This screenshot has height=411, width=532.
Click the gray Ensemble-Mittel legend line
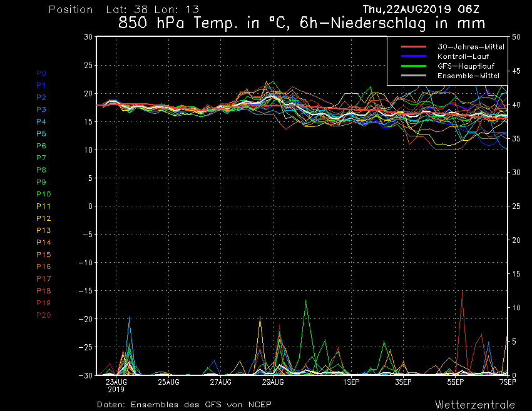(x=414, y=75)
